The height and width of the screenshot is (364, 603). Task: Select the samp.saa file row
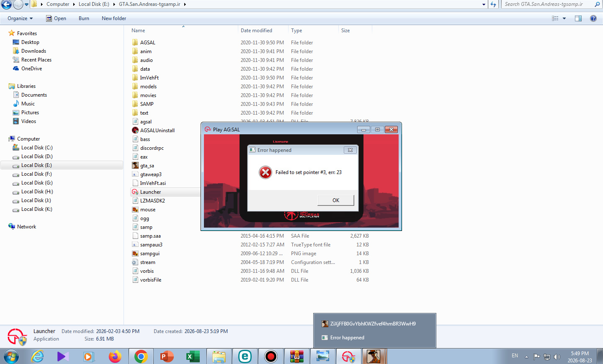tap(251, 236)
